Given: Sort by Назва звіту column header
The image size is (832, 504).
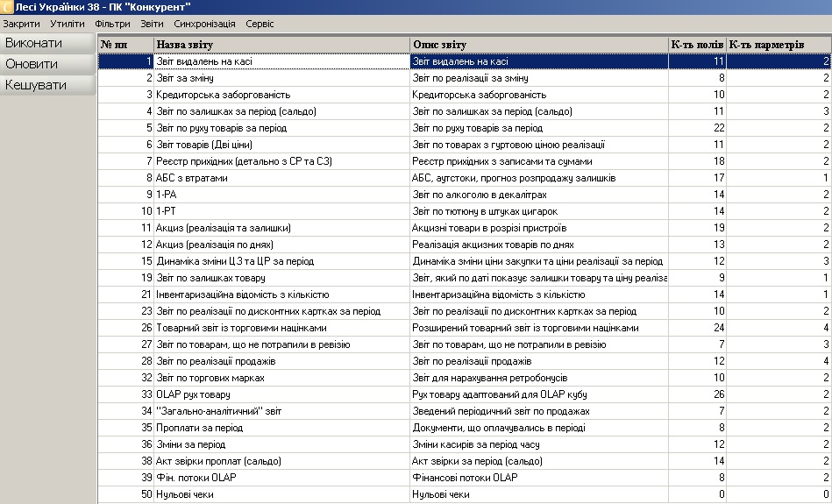Looking at the screenshot, I should pyautogui.click(x=281, y=45).
